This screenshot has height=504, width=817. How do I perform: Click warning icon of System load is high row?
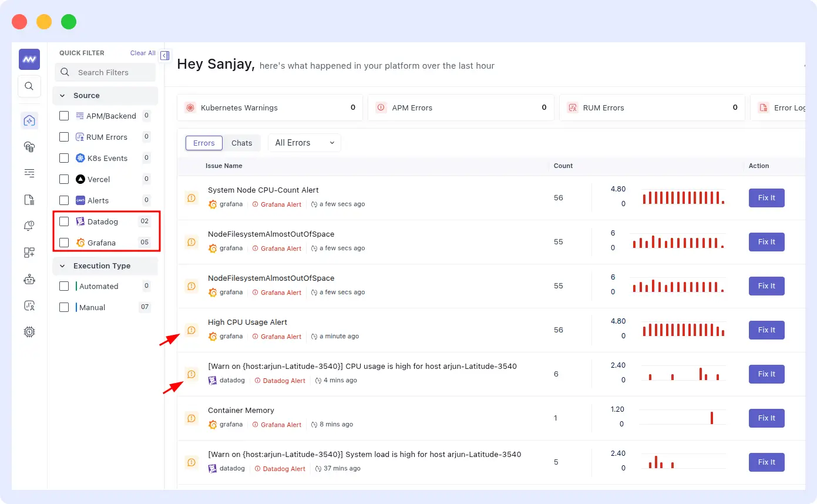[x=191, y=462]
